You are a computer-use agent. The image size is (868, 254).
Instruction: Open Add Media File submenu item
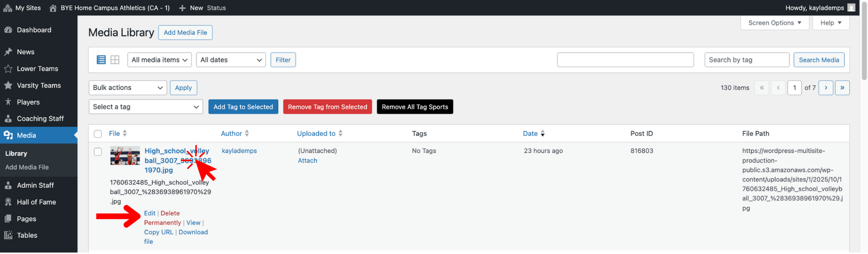27,167
